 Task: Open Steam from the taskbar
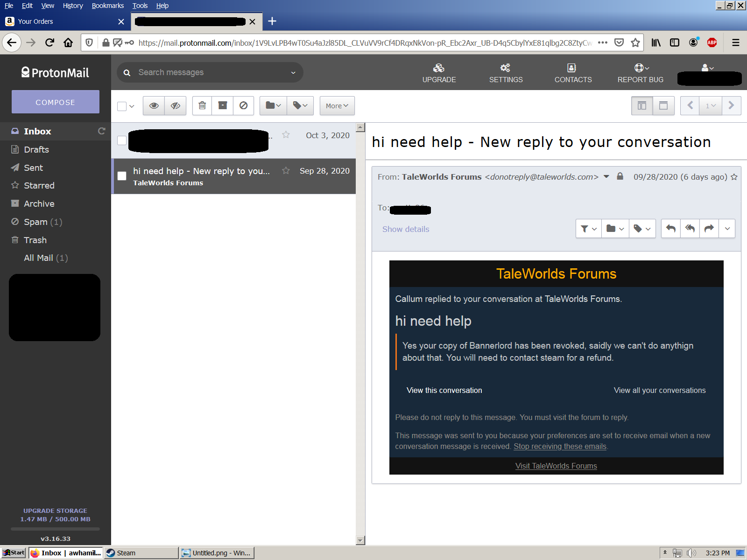pyautogui.click(x=141, y=553)
